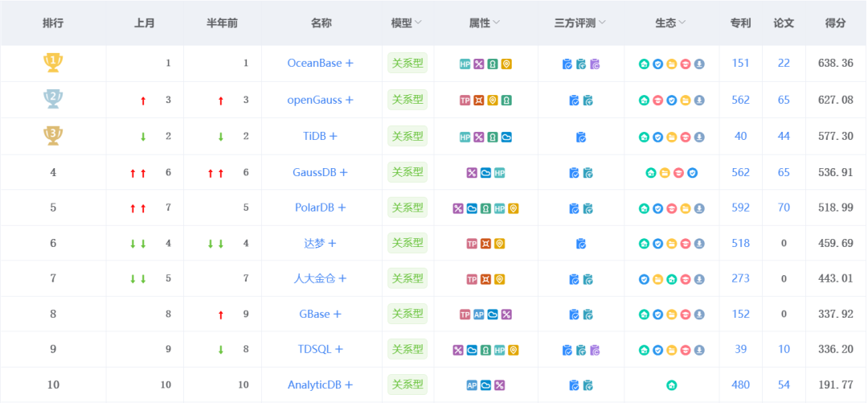Click the gold first-place trophy icon
The height and width of the screenshot is (403, 868).
pyautogui.click(x=53, y=63)
